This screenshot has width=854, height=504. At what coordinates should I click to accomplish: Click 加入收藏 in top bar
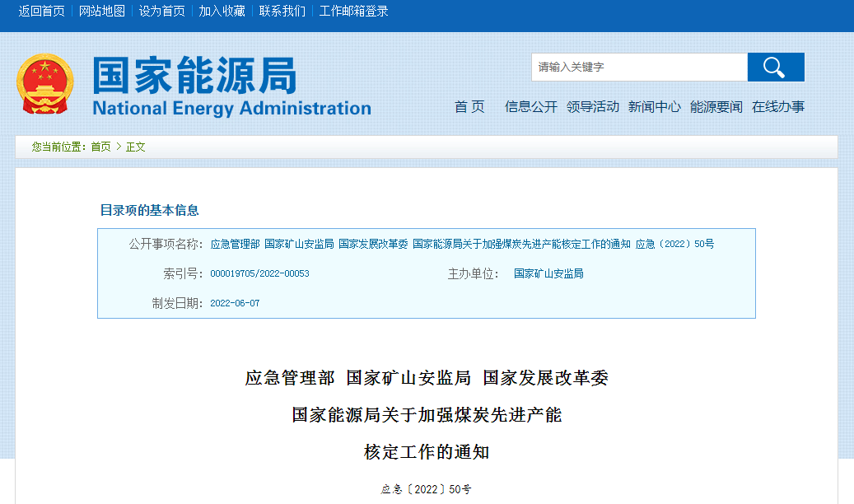(x=222, y=11)
